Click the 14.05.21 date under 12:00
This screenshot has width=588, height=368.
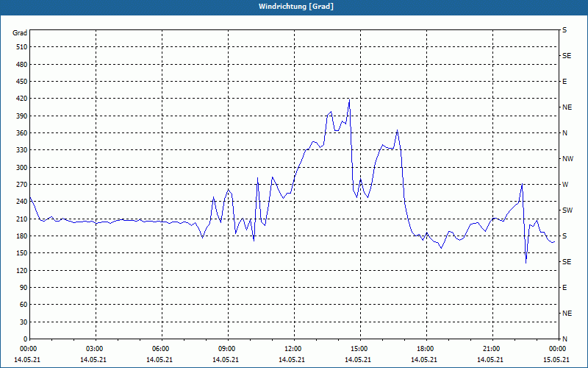click(x=291, y=360)
